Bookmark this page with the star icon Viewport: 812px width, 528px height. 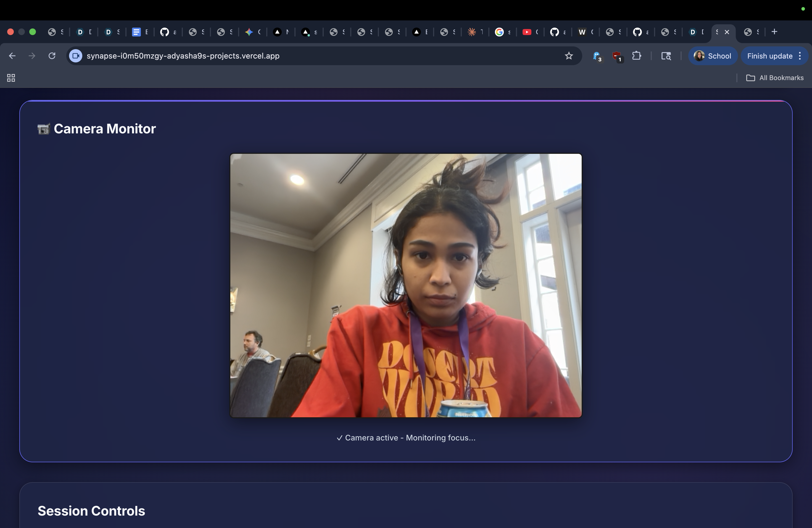point(568,56)
